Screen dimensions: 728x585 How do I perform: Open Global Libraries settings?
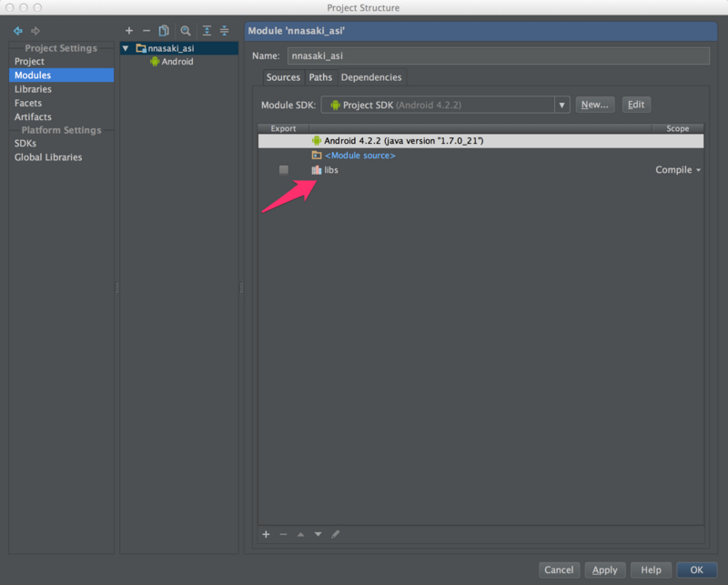(48, 157)
